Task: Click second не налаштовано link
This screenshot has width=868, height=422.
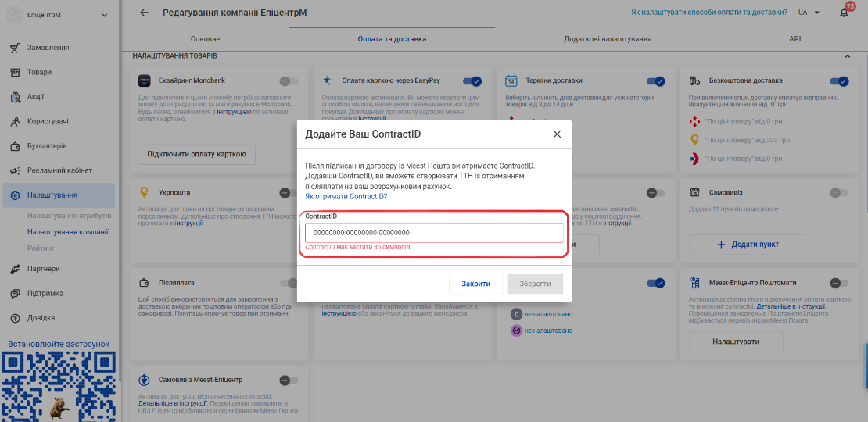Action: (548, 331)
